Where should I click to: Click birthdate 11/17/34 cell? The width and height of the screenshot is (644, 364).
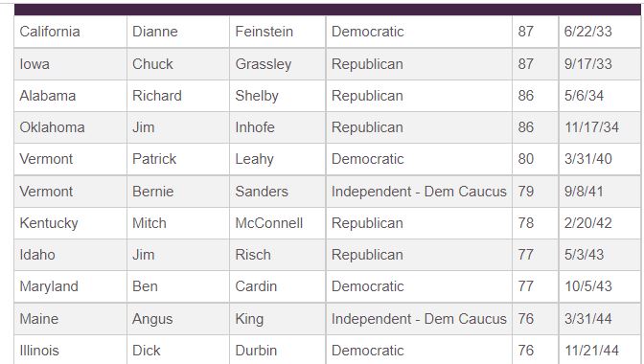tap(600, 127)
